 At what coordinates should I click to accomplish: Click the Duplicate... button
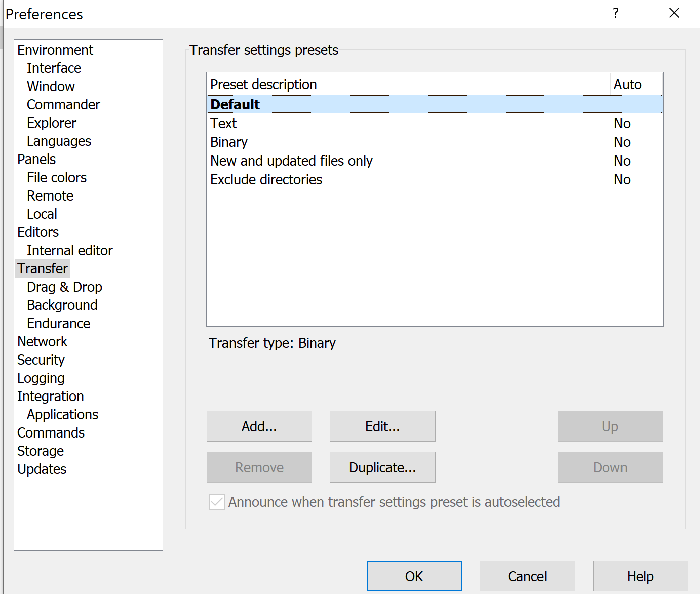point(382,467)
